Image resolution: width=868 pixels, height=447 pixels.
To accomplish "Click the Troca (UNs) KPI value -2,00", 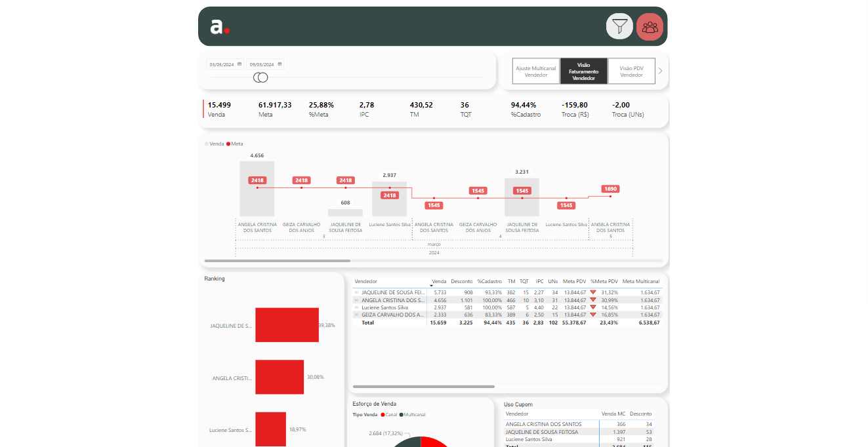I will 621,105.
